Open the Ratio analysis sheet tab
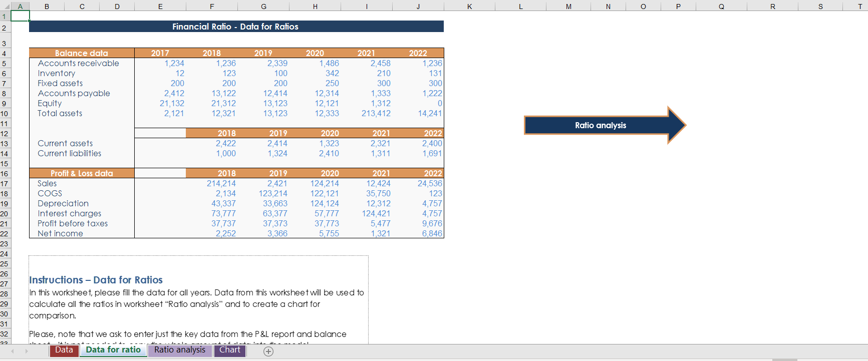The width and height of the screenshot is (868, 361). click(180, 350)
